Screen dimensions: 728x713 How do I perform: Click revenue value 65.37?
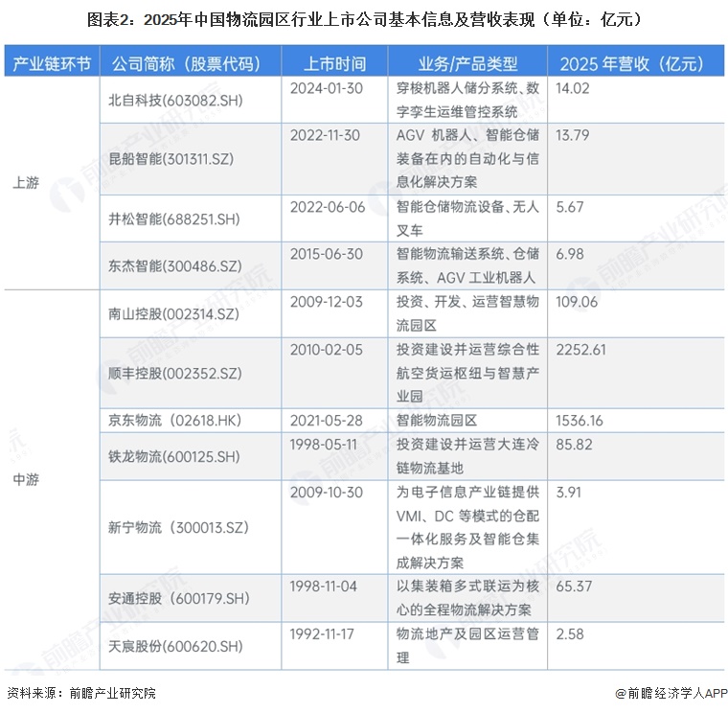pos(574,586)
